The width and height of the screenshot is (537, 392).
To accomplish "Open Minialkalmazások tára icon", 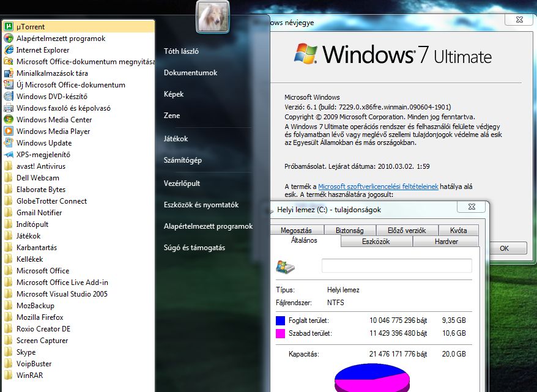I will click(x=9, y=73).
